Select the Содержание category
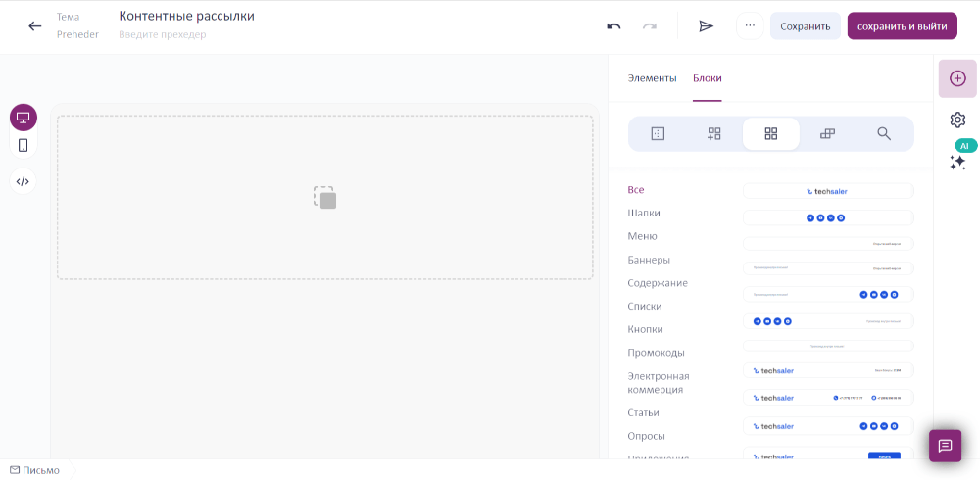 [658, 283]
